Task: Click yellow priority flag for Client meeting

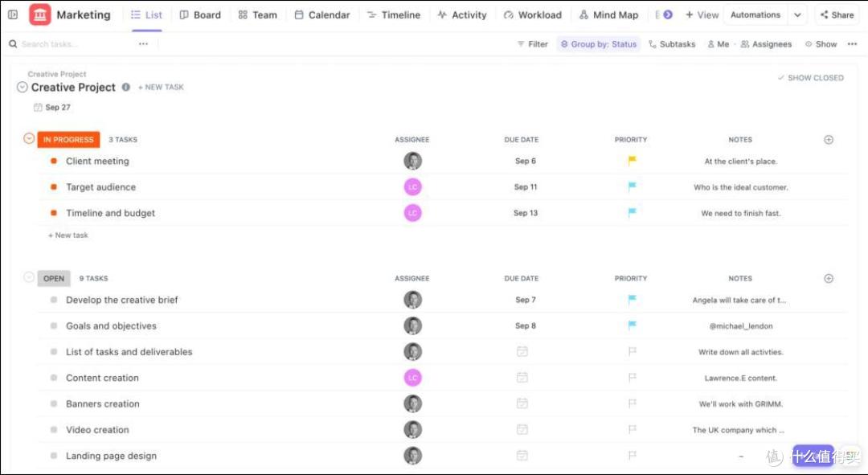Action: [632, 161]
